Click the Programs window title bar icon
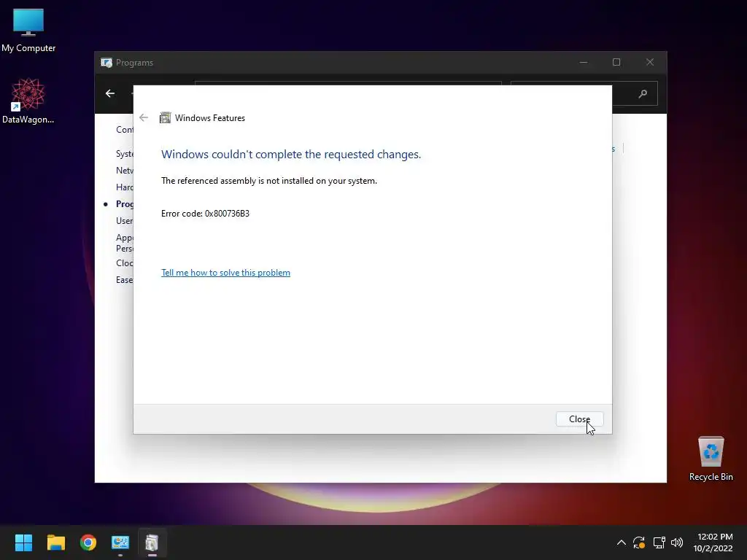The height and width of the screenshot is (560, 747). click(x=107, y=63)
